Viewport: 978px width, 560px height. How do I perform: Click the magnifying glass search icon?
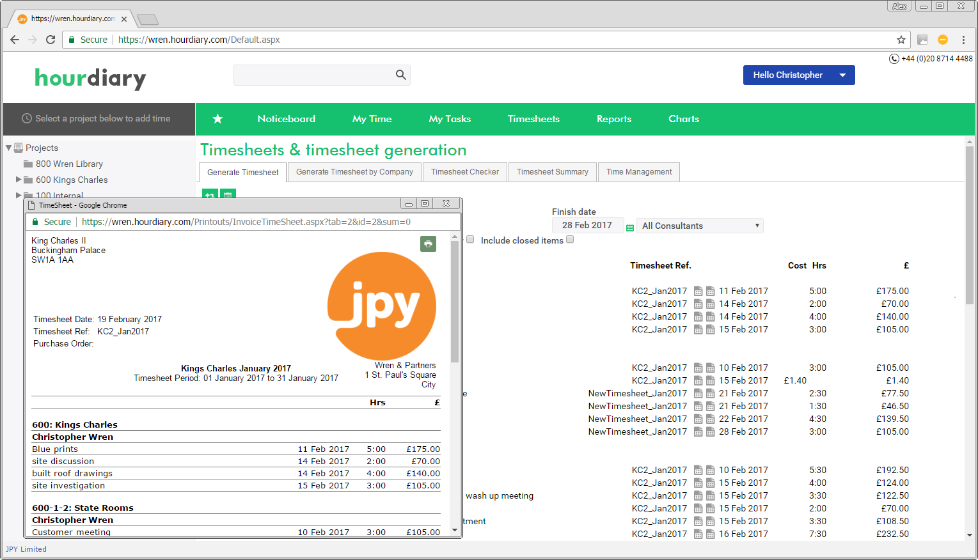coord(400,75)
